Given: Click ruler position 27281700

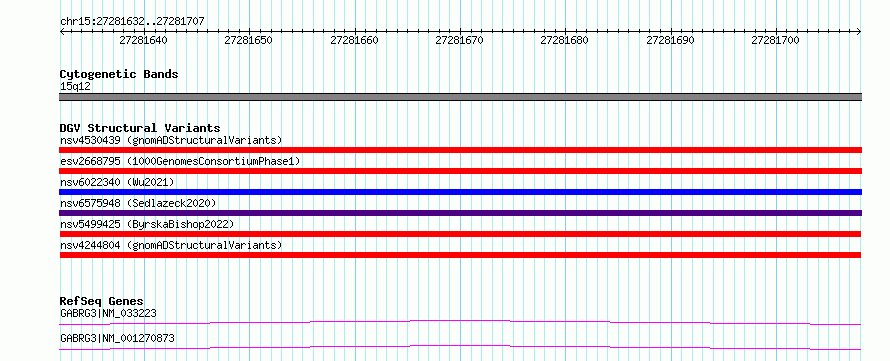Looking at the screenshot, I should [x=775, y=40].
